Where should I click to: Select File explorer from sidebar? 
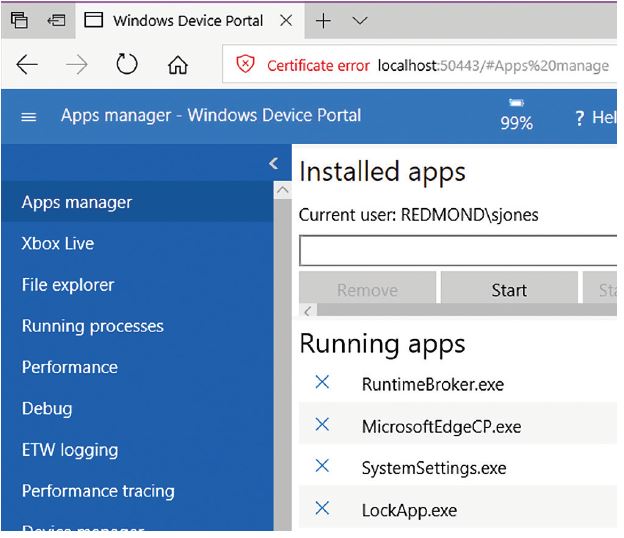pyautogui.click(x=68, y=285)
